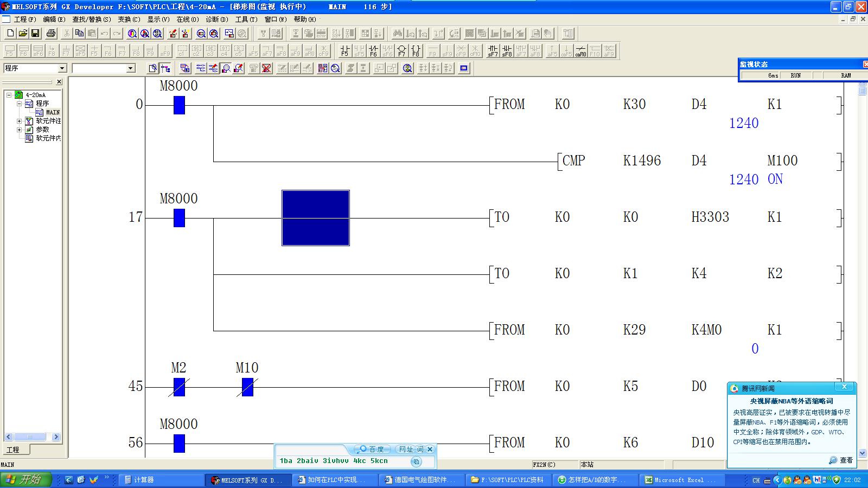Click the print icon in the toolbar
Viewport: 868px width, 488px height.
click(x=51, y=34)
